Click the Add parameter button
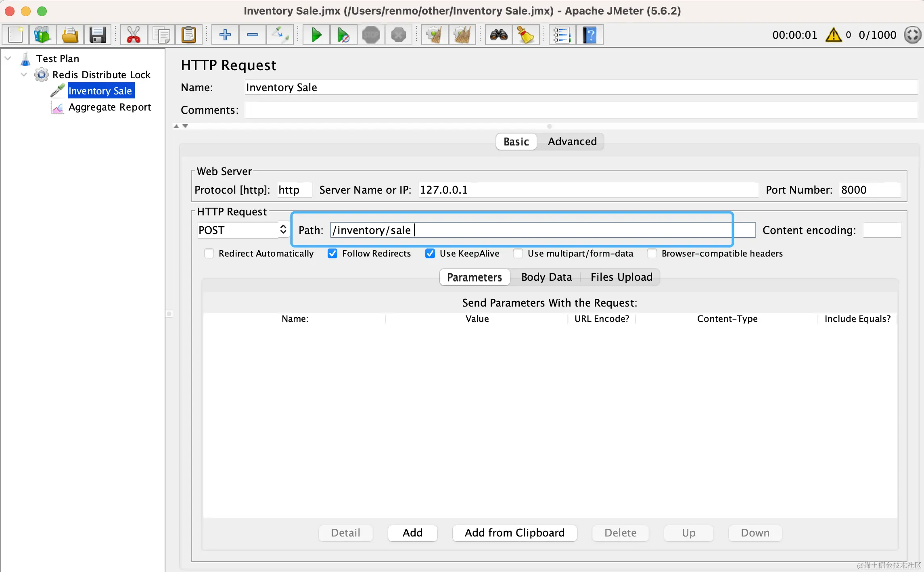This screenshot has width=924, height=572. [412, 533]
